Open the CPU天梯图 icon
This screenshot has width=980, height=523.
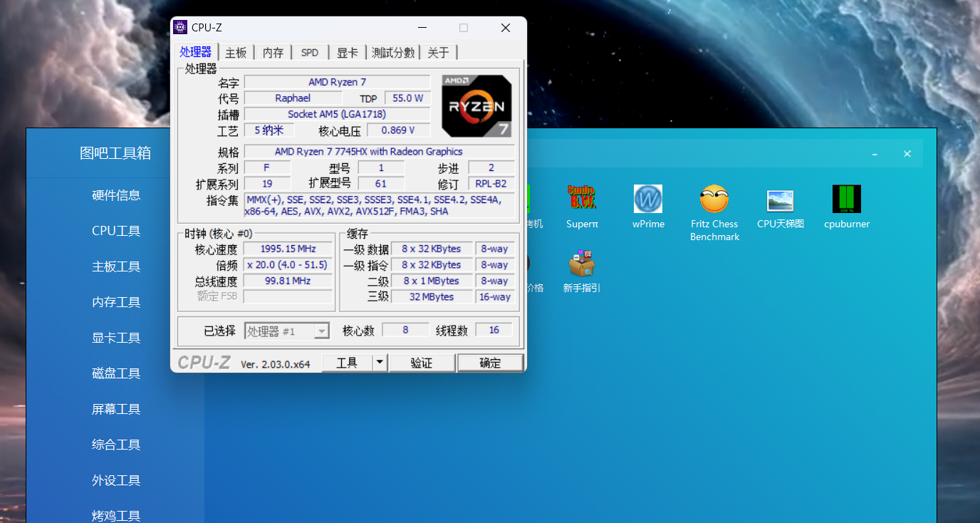(781, 200)
